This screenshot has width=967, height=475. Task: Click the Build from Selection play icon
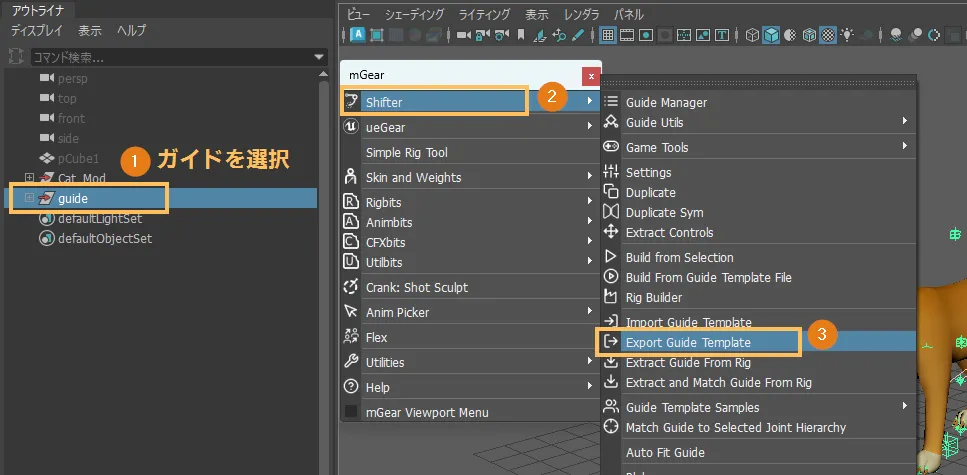(611, 257)
